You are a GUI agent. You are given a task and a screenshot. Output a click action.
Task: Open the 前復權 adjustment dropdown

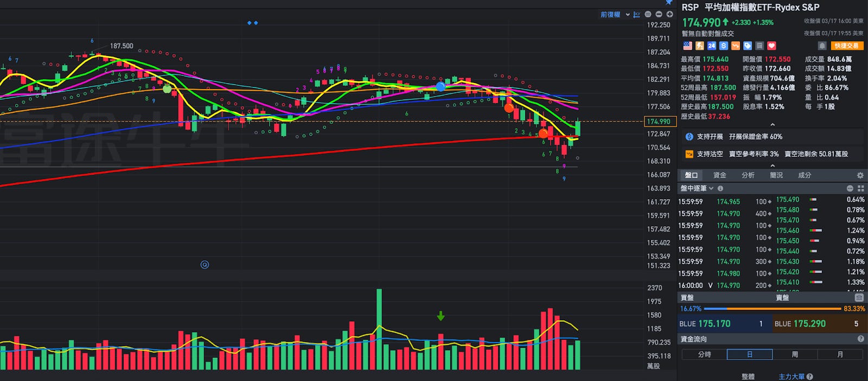(615, 15)
